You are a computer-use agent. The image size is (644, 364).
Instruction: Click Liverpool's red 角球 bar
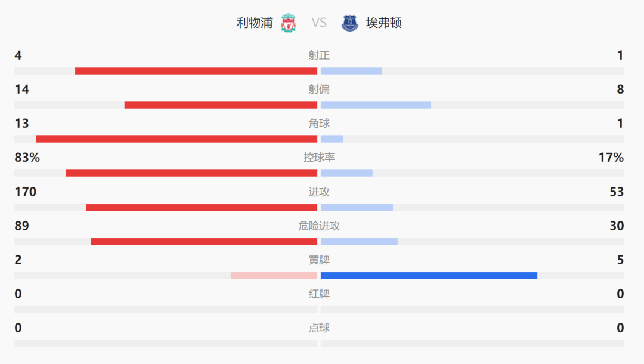pos(177,139)
